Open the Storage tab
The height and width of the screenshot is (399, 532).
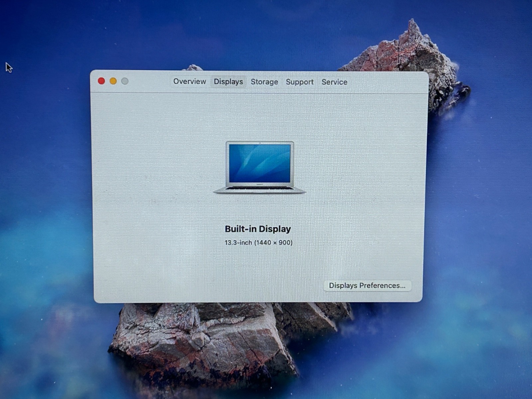click(x=264, y=82)
